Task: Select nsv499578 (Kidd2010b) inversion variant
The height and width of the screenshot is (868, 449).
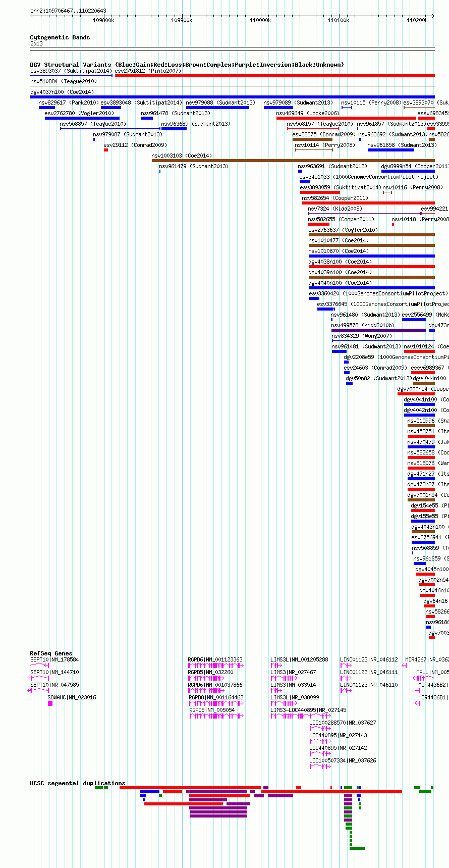Action: [379, 330]
